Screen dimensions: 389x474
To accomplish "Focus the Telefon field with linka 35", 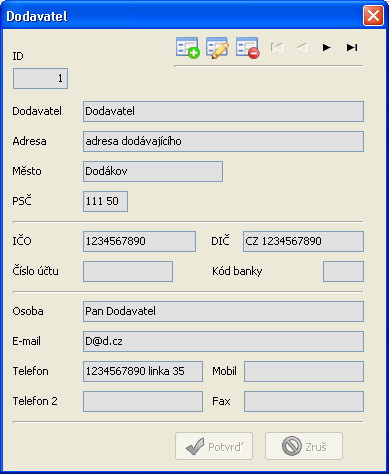I will point(143,371).
